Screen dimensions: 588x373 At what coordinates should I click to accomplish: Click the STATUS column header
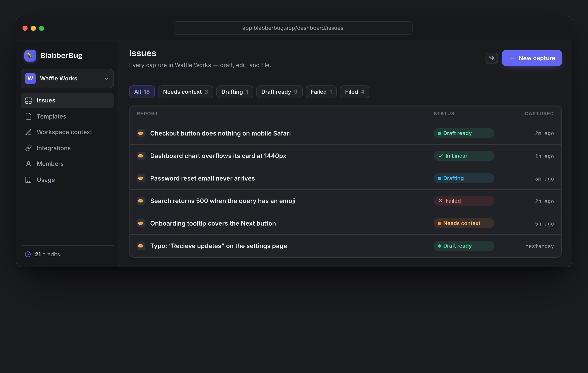tap(444, 113)
